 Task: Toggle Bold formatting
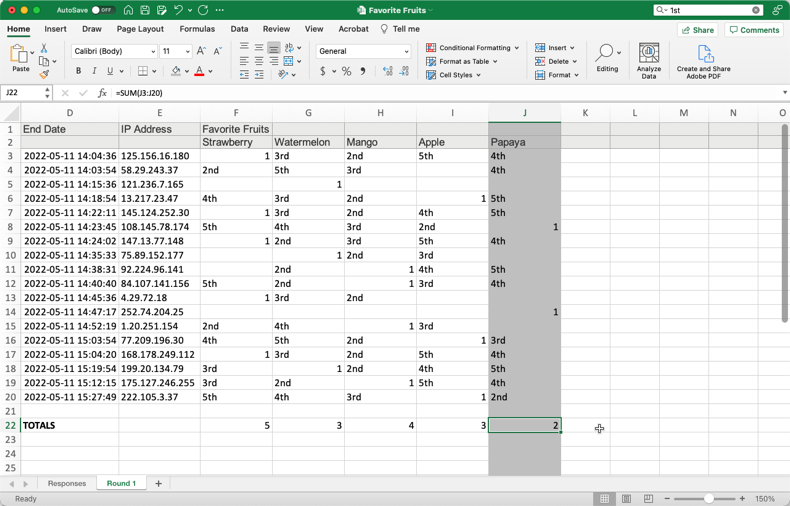click(x=78, y=71)
